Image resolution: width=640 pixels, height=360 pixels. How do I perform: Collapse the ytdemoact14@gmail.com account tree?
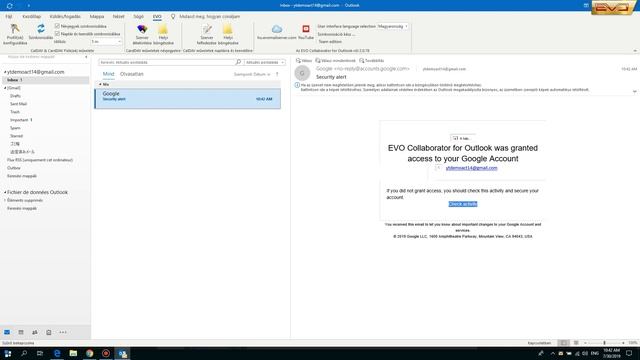click(5, 72)
